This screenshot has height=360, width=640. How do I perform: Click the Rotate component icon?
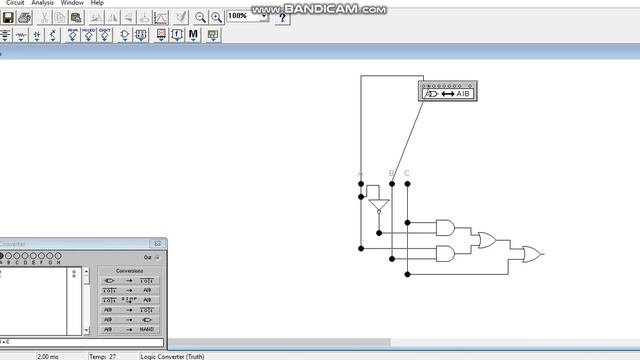point(96,18)
